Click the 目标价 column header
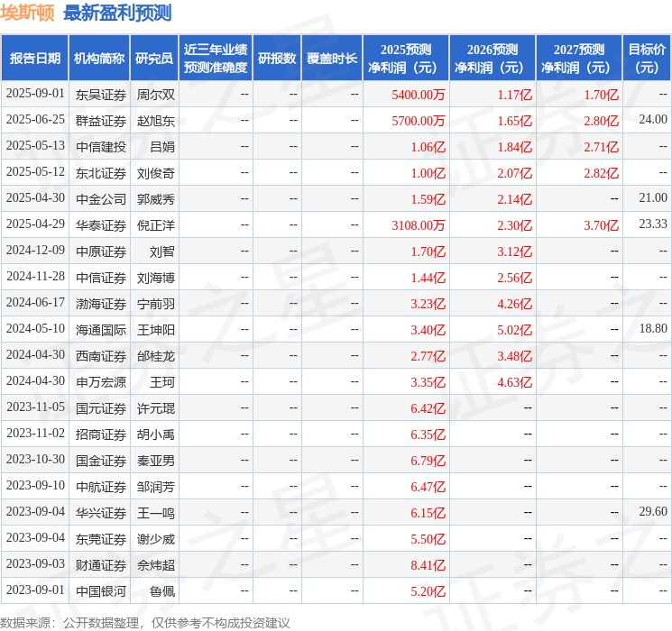The image size is (672, 631). [646, 58]
